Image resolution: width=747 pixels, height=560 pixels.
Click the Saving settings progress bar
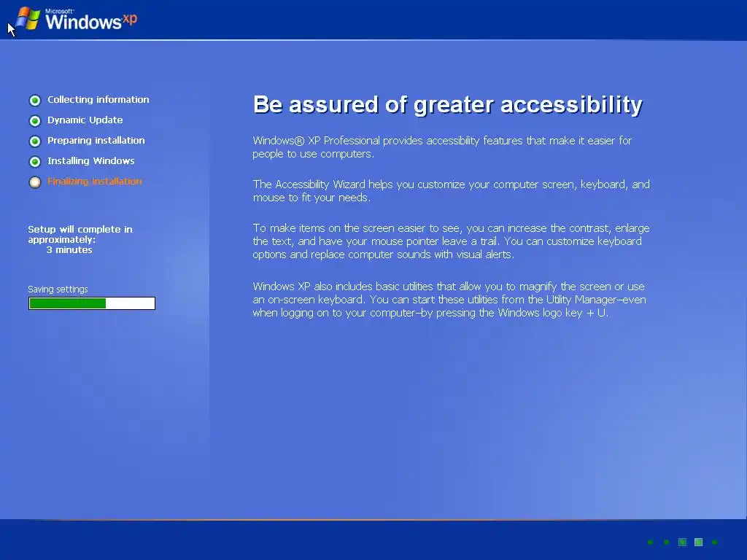coord(92,303)
